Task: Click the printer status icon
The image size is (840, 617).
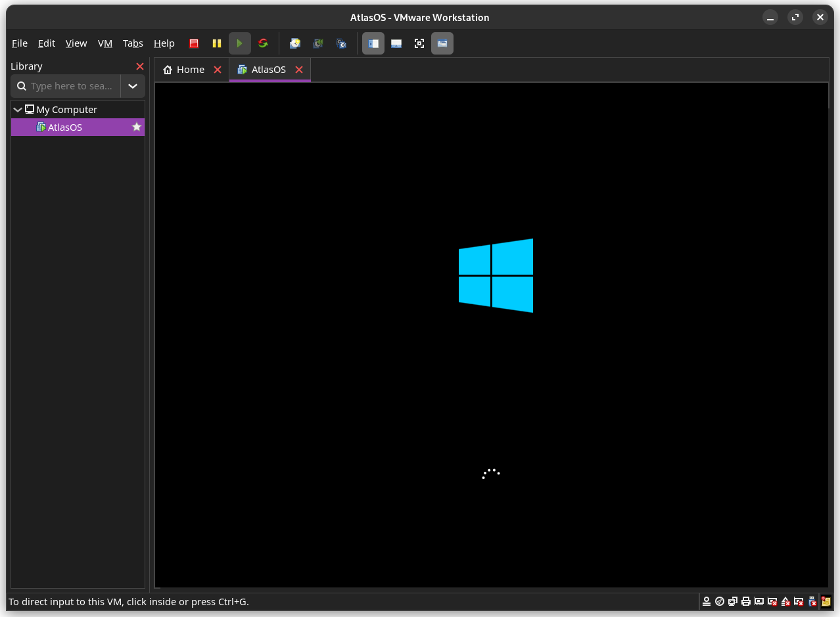Action: [746, 601]
